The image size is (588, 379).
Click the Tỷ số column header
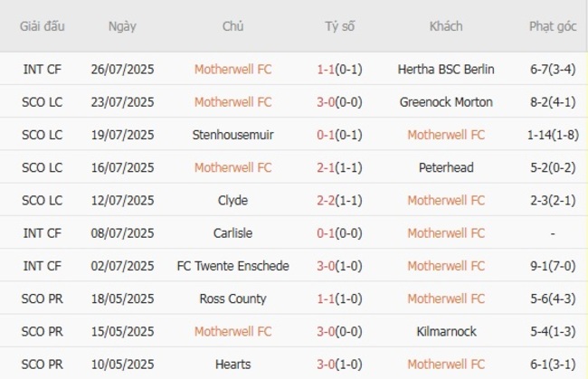(x=340, y=26)
